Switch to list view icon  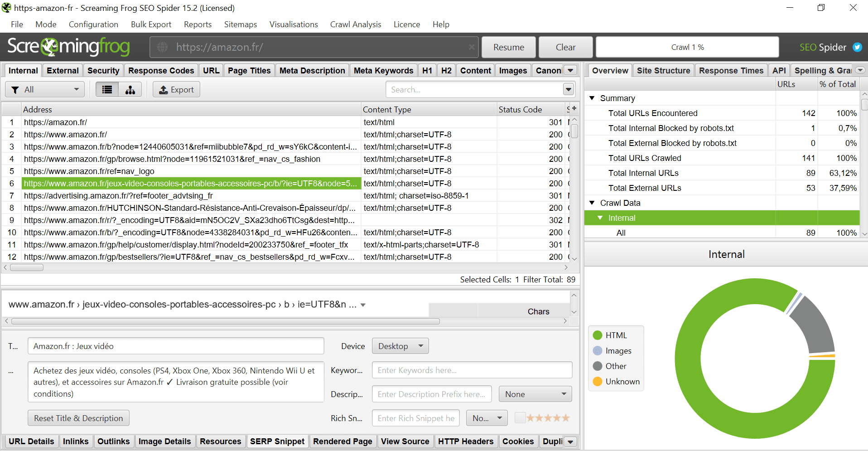[x=107, y=90]
